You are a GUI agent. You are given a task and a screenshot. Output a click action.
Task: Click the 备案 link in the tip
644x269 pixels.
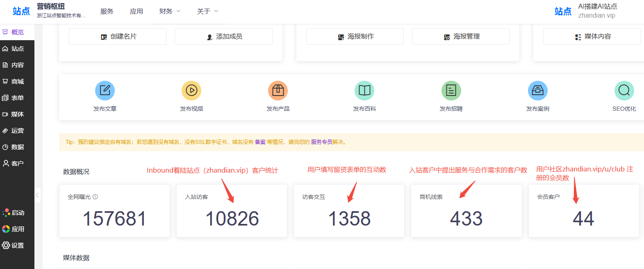[260, 142]
